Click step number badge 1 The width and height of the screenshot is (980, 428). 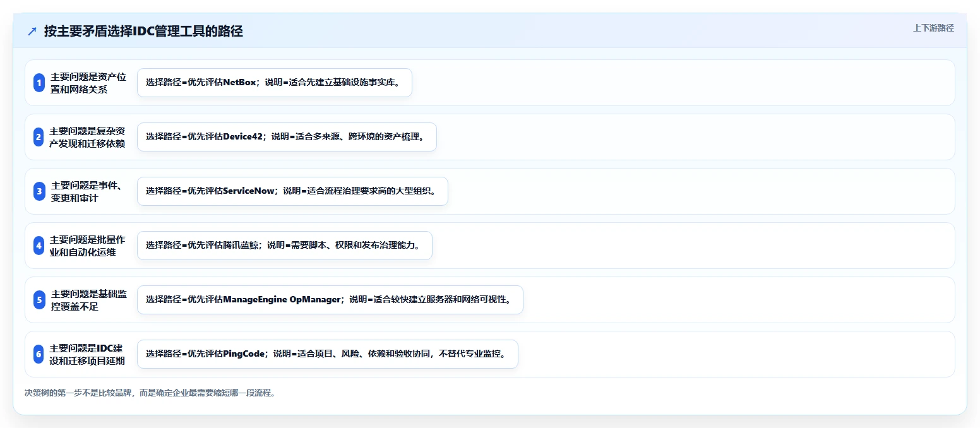[39, 83]
